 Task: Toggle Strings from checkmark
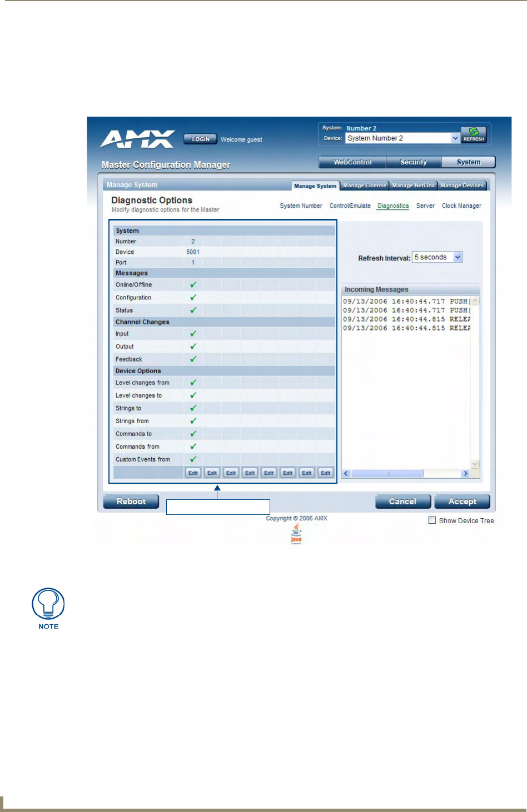click(x=193, y=420)
